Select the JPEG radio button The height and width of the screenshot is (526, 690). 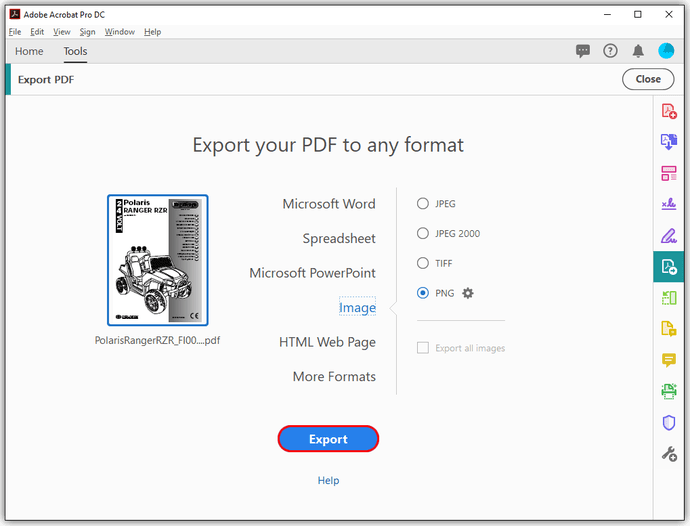(x=422, y=203)
